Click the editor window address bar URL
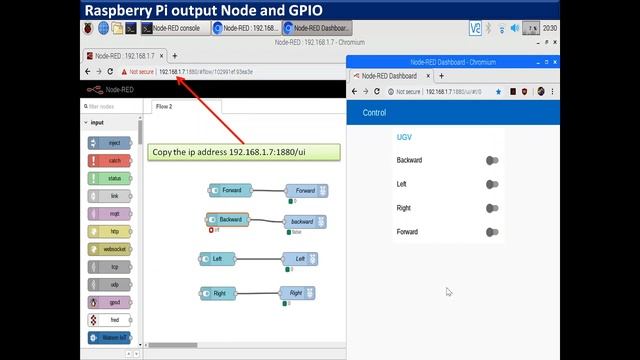Screen dimensions: 640x360 [206, 72]
